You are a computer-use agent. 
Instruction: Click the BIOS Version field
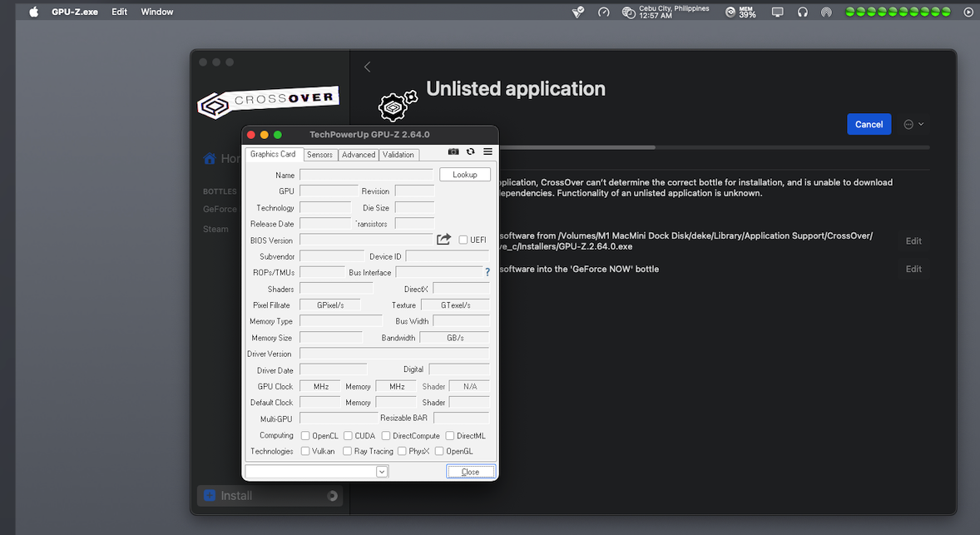click(366, 240)
